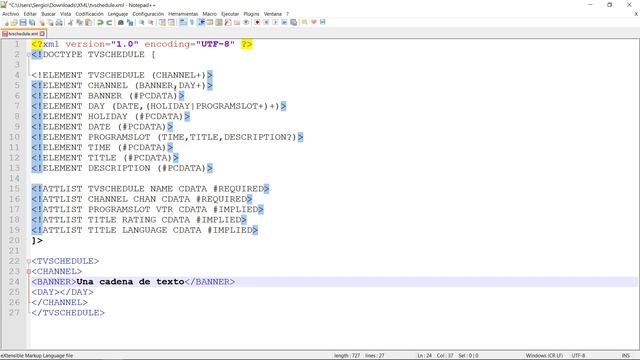Run macro multiple times icon

coord(284,22)
